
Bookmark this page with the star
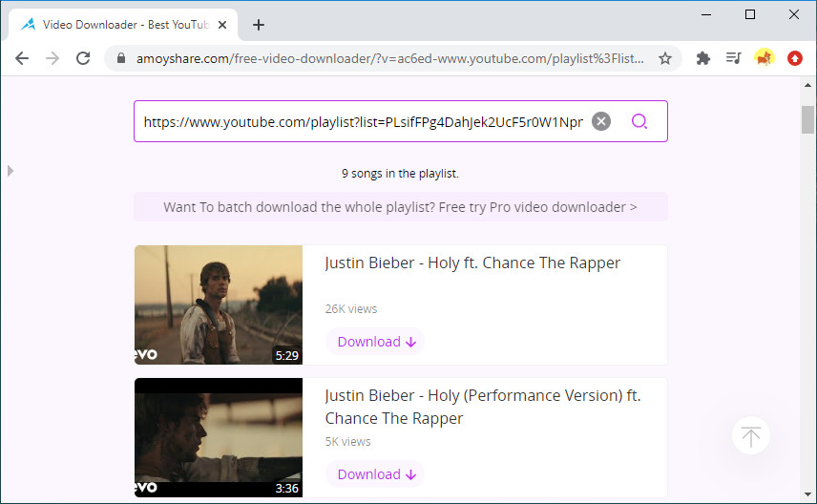665,58
